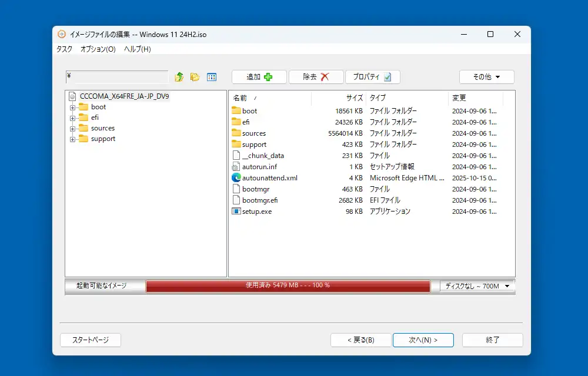Open the オプション(O) menu
Screen dimensions: 588x376
click(98, 49)
